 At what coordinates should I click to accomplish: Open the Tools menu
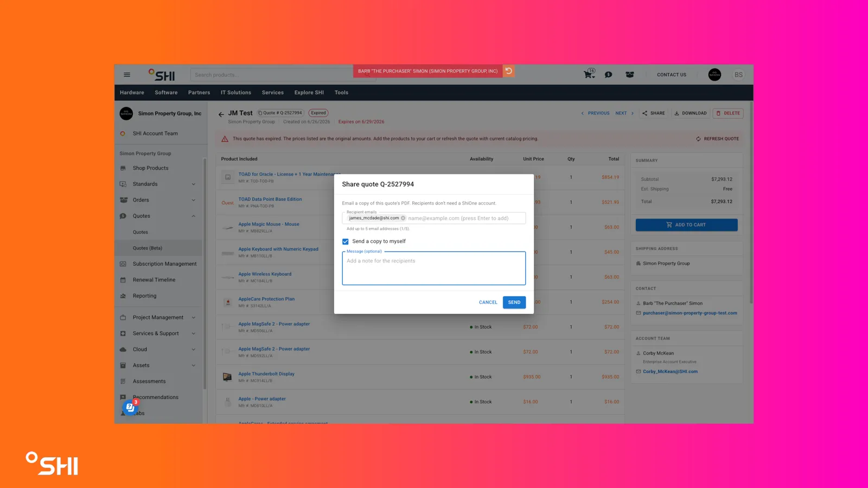(x=341, y=93)
